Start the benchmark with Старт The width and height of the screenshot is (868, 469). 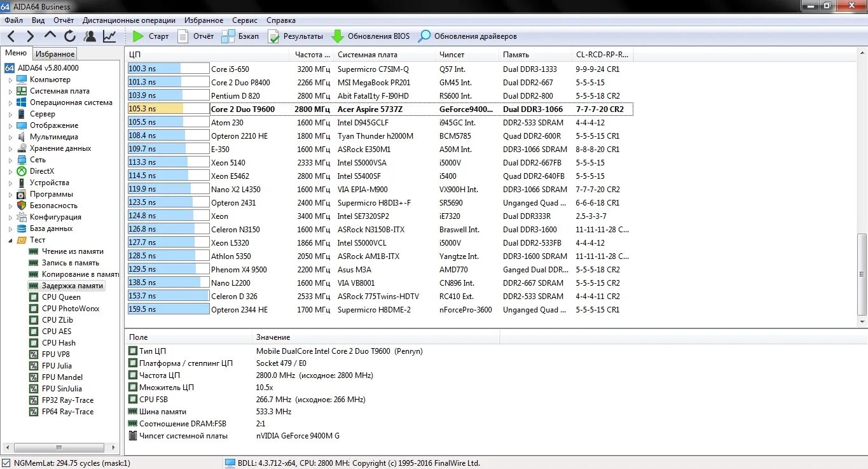(151, 36)
